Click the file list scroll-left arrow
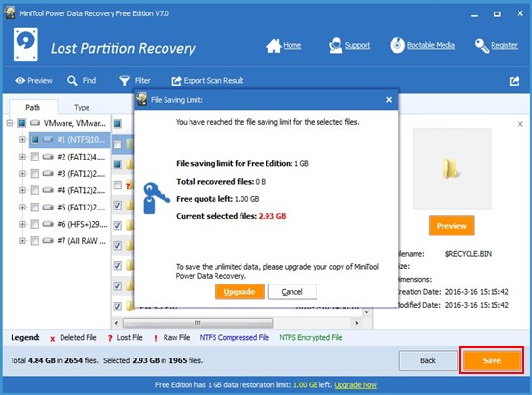The image size is (532, 395). (x=116, y=323)
